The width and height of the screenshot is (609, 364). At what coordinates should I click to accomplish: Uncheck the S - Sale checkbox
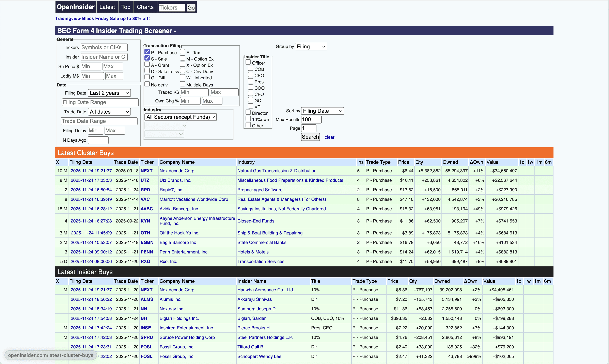tap(147, 58)
